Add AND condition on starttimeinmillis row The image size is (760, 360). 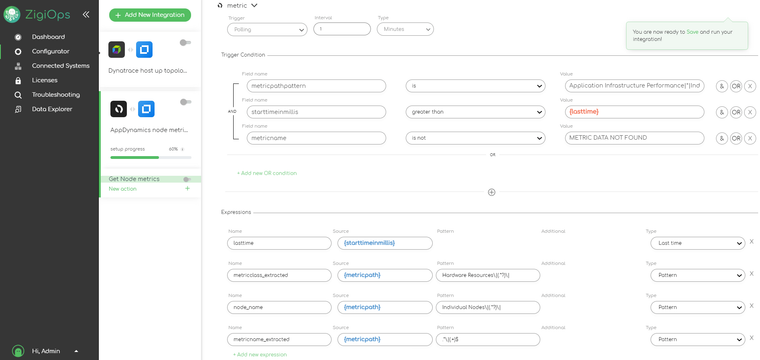point(722,112)
